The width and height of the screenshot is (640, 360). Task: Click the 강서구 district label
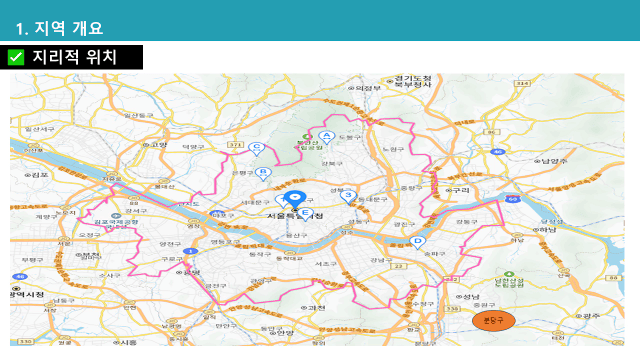136,211
